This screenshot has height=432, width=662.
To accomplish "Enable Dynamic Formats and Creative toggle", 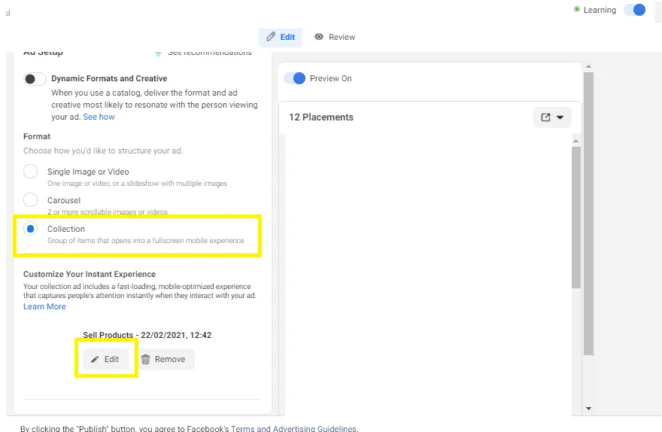I will point(35,79).
